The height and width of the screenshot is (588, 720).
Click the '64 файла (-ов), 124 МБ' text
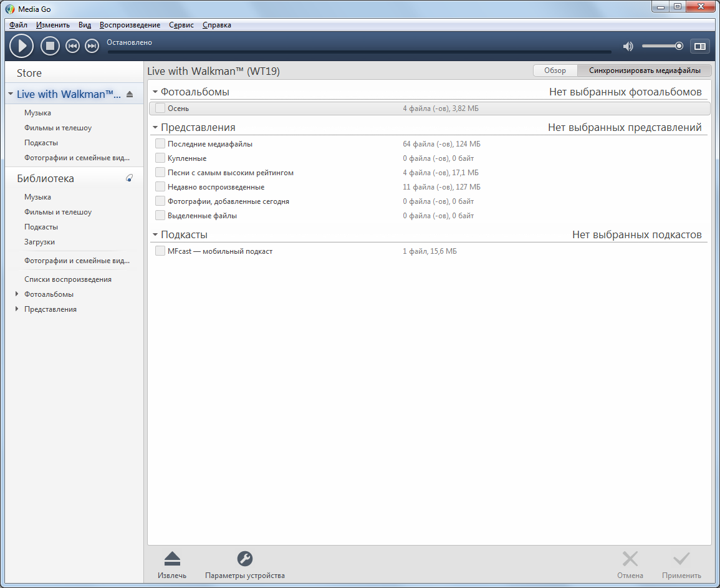[x=442, y=144]
